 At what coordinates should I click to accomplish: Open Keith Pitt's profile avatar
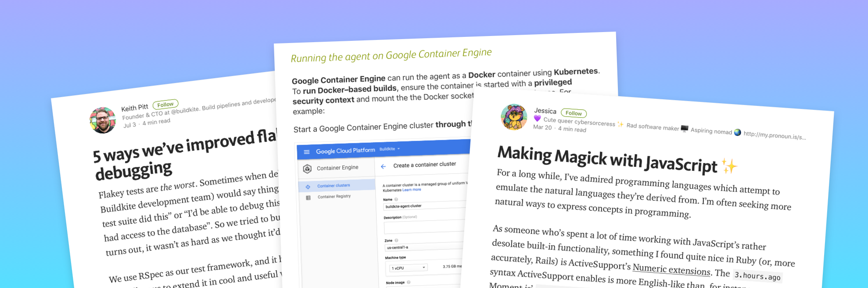tap(103, 120)
